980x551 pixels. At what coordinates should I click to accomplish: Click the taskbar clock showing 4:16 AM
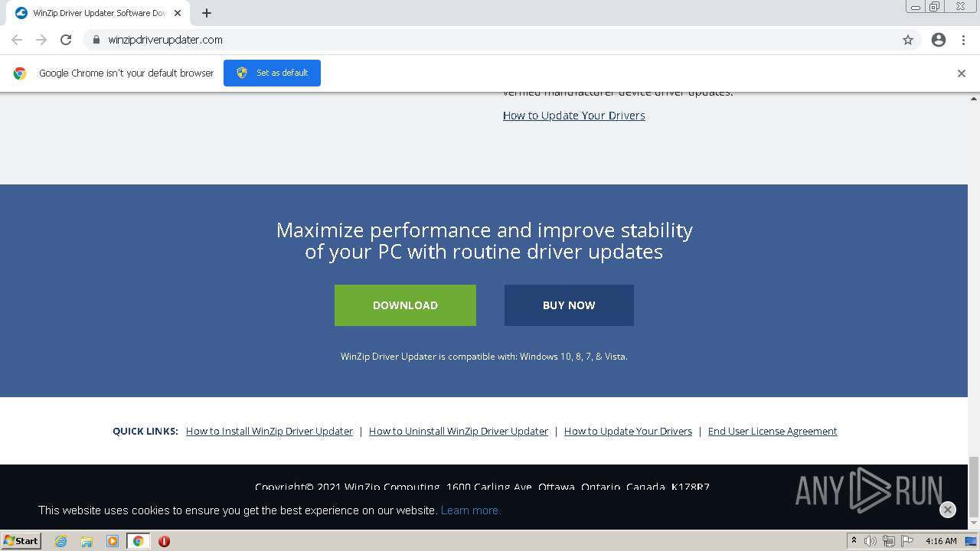click(941, 541)
